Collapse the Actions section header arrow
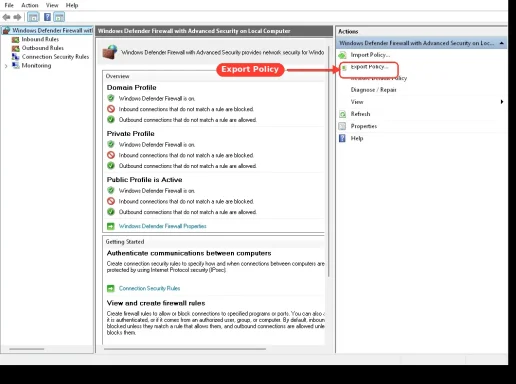This screenshot has height=384, width=516. [501, 43]
